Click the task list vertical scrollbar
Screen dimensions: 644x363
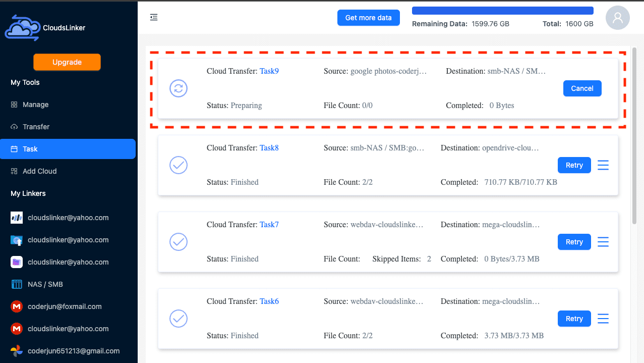tap(634, 136)
